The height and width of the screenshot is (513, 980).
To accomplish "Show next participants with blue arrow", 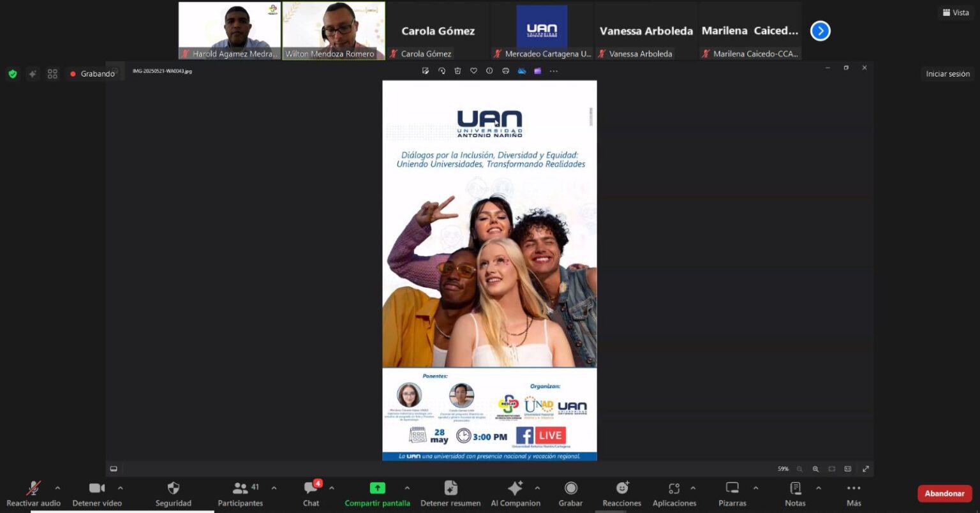I will (x=820, y=31).
